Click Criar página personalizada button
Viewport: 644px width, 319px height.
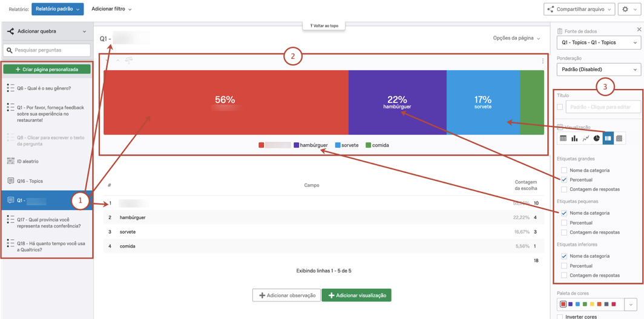[x=47, y=70]
